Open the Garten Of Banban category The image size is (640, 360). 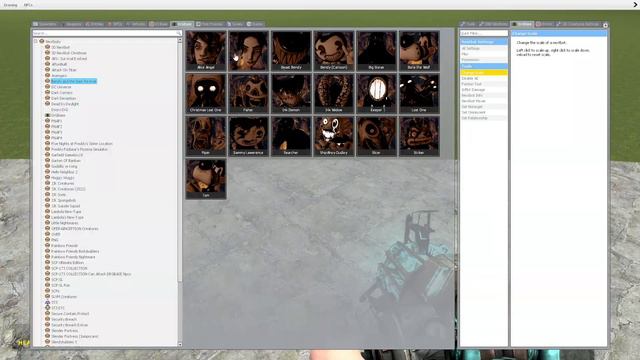(x=66, y=161)
